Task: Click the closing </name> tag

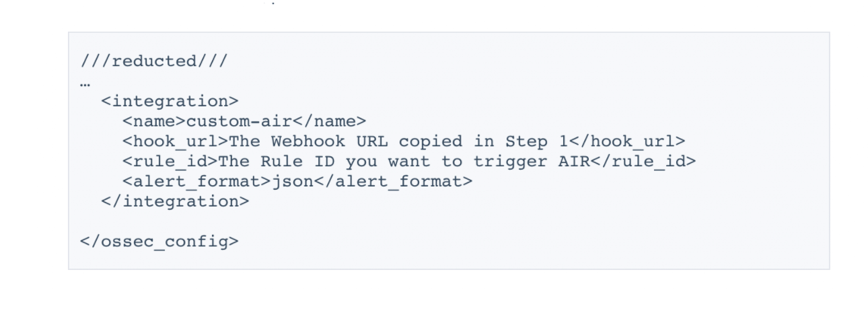Action: (328, 122)
